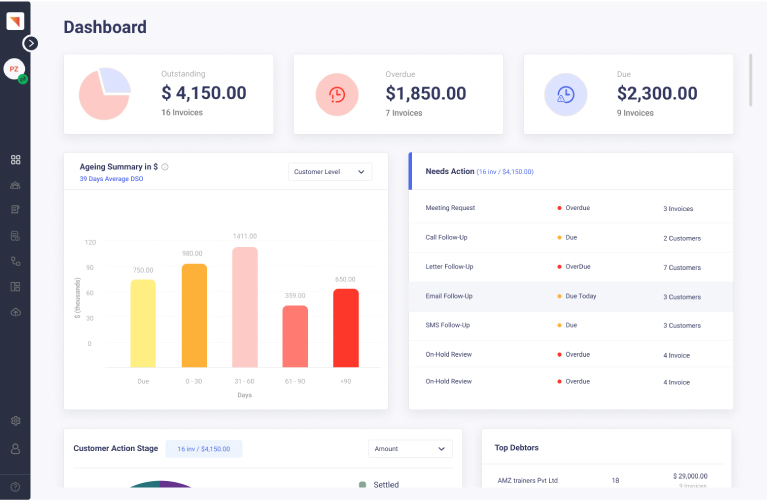
Task: Open the Customer Level dropdown
Action: pyautogui.click(x=330, y=172)
